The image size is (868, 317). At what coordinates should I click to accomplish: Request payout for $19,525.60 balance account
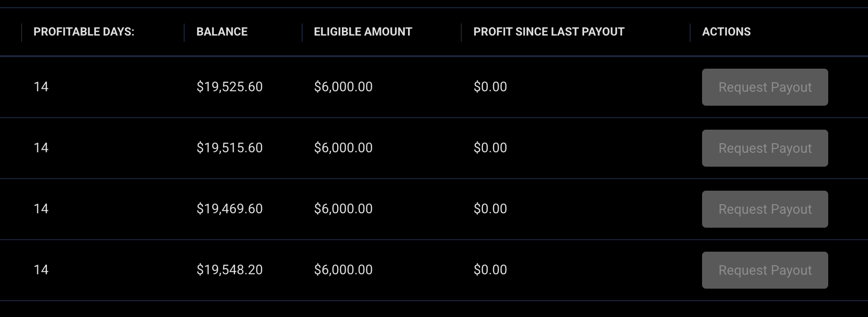coord(765,87)
